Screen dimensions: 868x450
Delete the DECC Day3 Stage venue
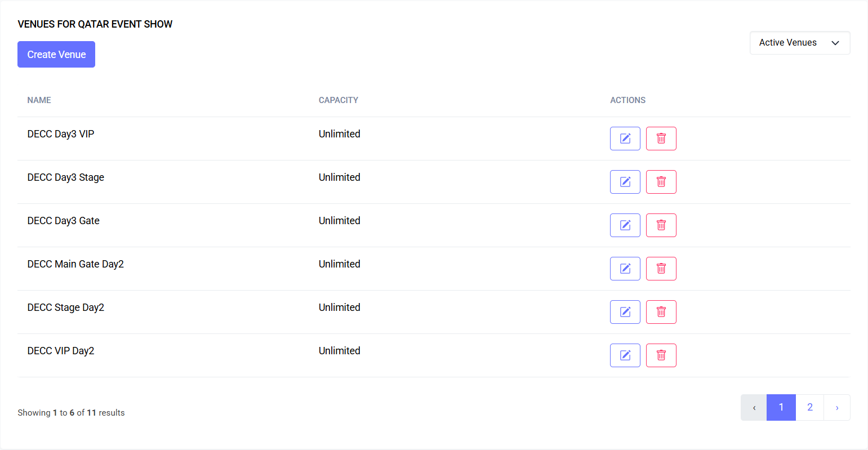click(661, 182)
